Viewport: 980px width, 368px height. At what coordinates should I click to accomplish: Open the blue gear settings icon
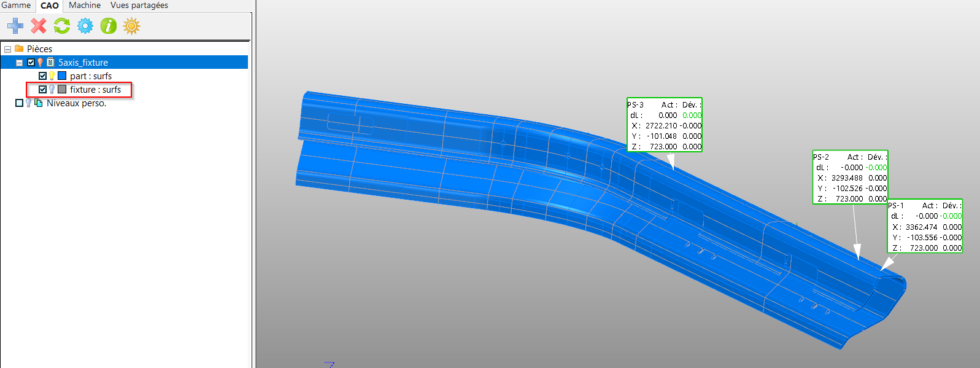[85, 26]
